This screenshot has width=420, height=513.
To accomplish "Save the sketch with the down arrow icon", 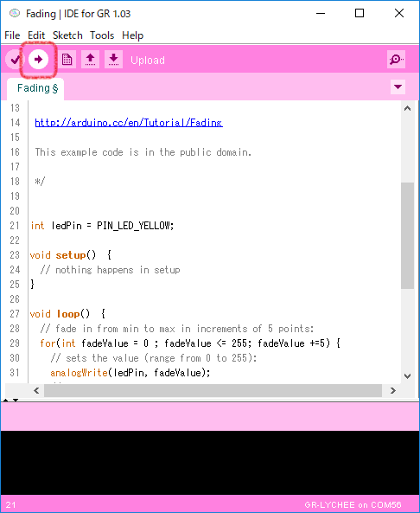I will (113, 60).
